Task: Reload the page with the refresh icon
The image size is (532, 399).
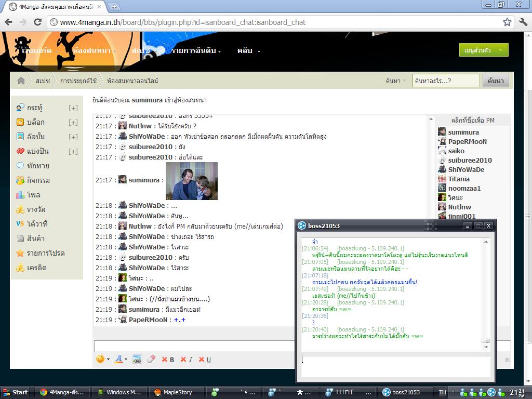Action: point(37,22)
